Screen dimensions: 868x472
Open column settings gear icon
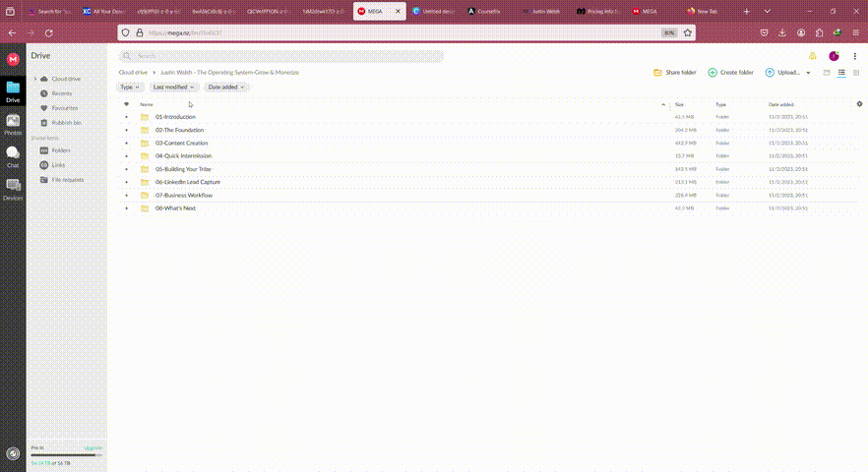pyautogui.click(x=859, y=104)
